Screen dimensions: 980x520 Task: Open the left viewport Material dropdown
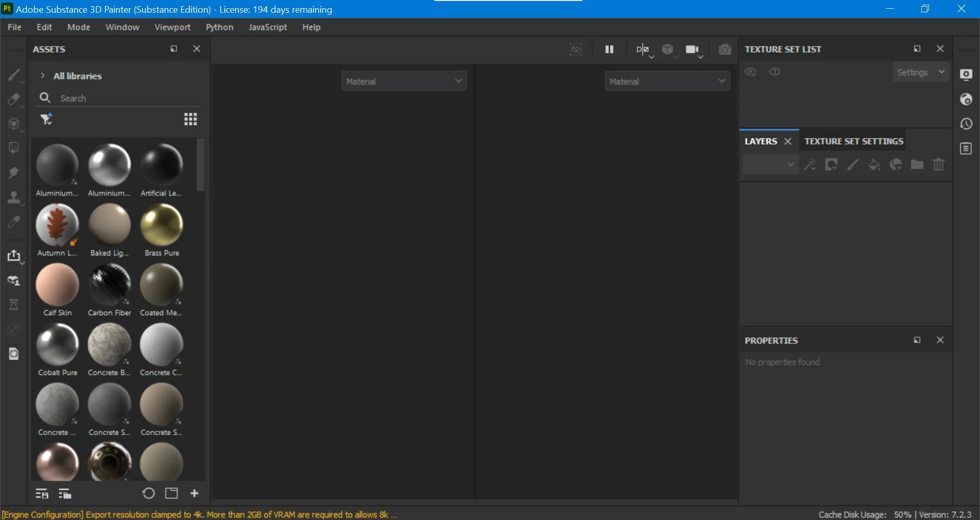click(404, 81)
